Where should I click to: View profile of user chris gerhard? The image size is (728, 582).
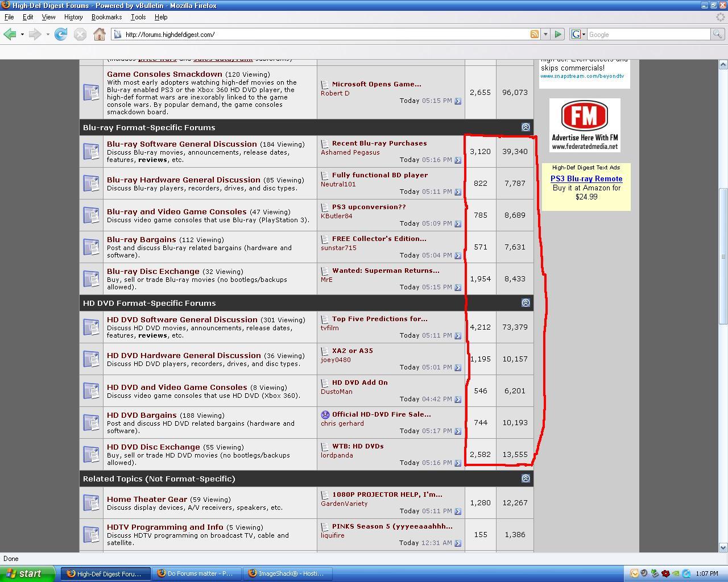pyautogui.click(x=342, y=423)
